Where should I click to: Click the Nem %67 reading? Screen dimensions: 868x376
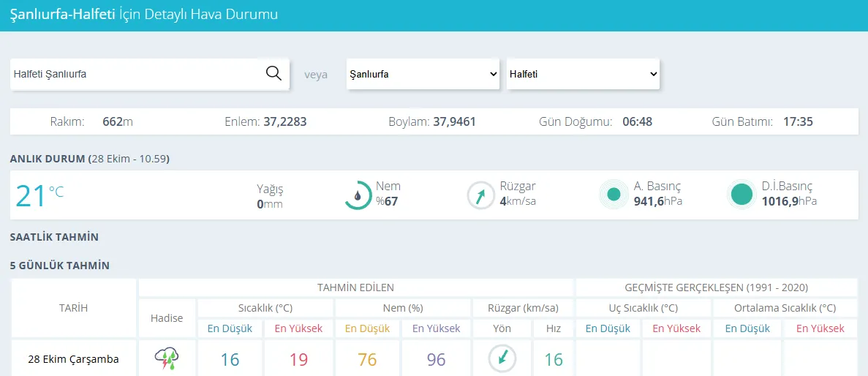coord(388,194)
